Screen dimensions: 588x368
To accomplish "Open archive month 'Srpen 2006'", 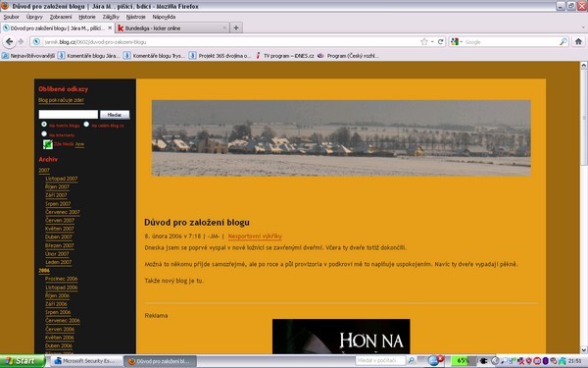I will pos(58,312).
